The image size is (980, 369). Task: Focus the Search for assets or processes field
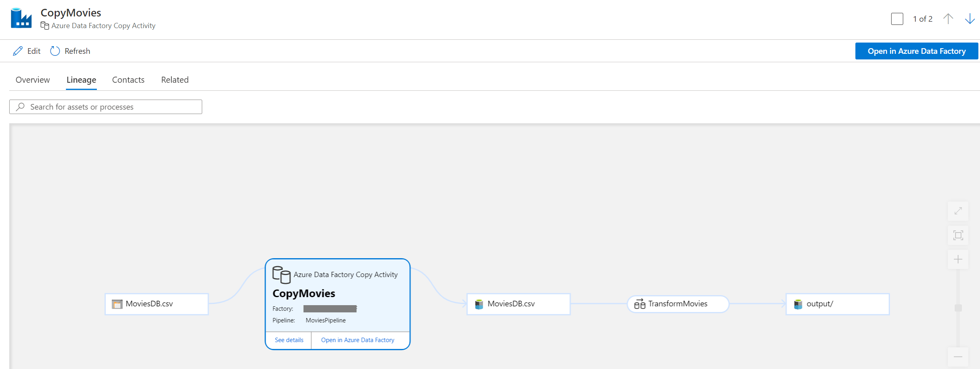[106, 107]
